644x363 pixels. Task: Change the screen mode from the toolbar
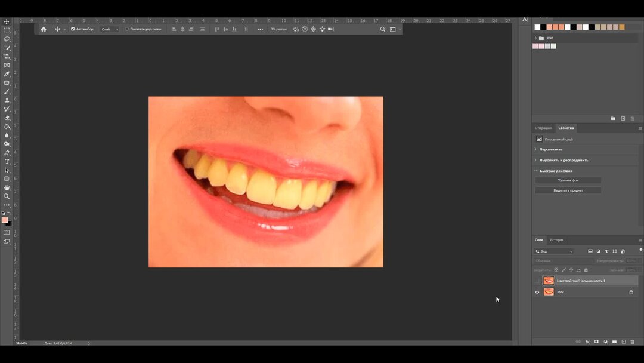(x=7, y=242)
